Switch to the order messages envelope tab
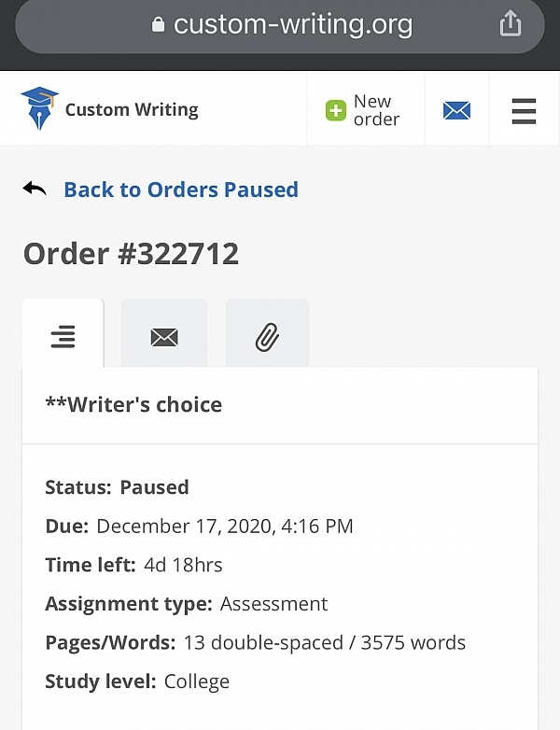This screenshot has width=560, height=730. pos(164,336)
